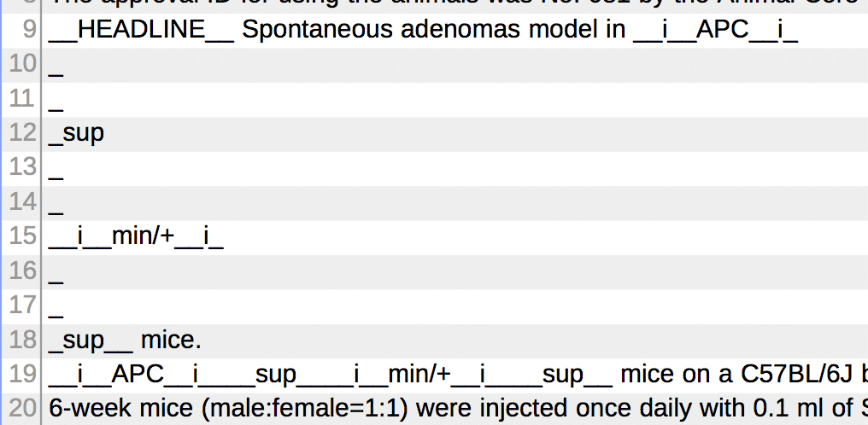Select line number 10 in gutter

pyautogui.click(x=23, y=65)
